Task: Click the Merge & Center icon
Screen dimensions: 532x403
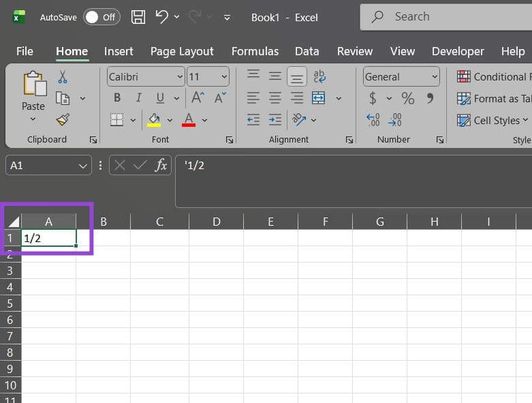Action: point(318,98)
